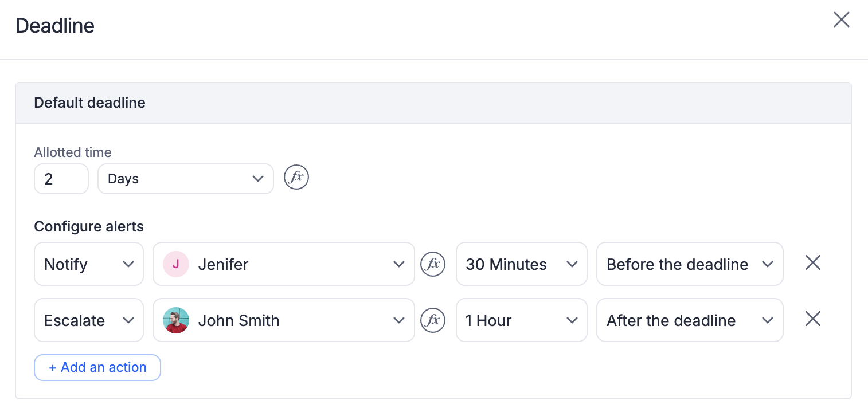Open the 1 Hour duration dropdown

click(x=521, y=320)
